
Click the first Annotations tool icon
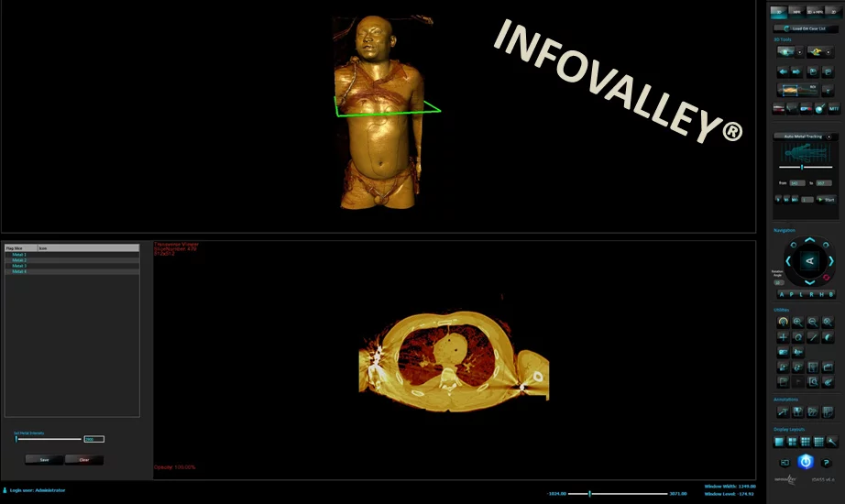click(x=783, y=411)
